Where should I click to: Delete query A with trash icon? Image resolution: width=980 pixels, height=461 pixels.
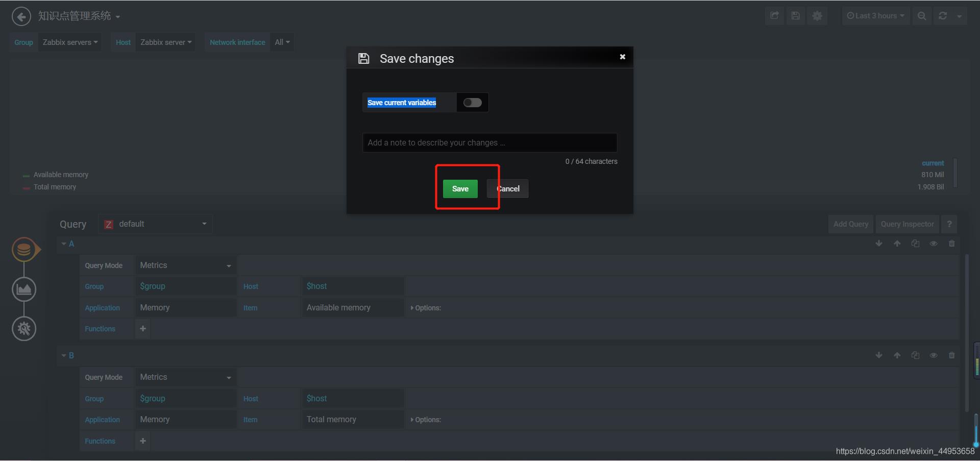pos(951,244)
